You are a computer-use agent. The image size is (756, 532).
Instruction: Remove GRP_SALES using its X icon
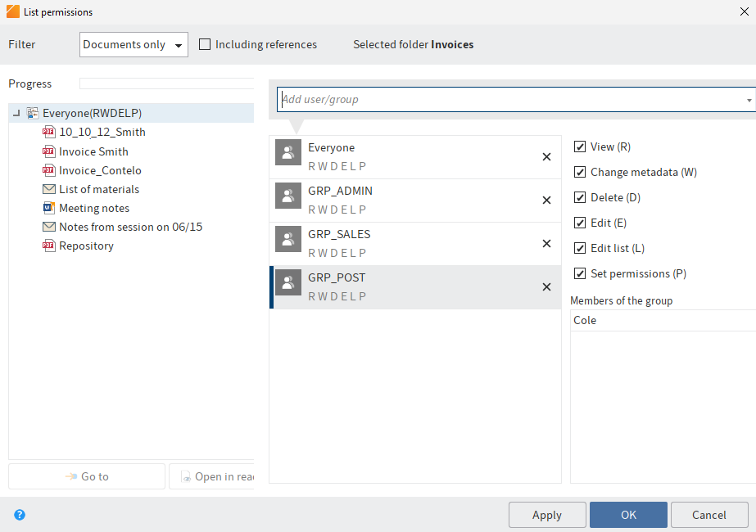(546, 244)
